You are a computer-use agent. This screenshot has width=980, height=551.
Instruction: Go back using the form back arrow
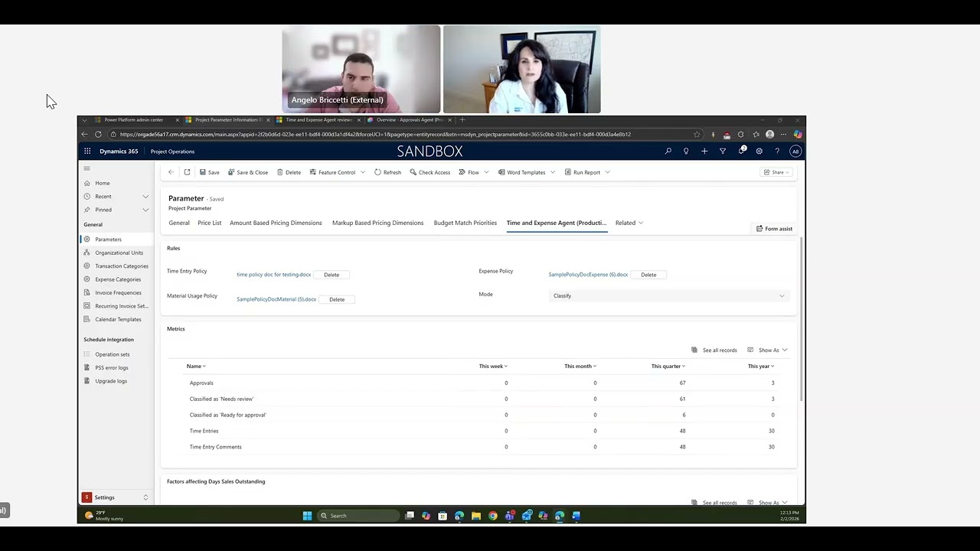click(171, 172)
